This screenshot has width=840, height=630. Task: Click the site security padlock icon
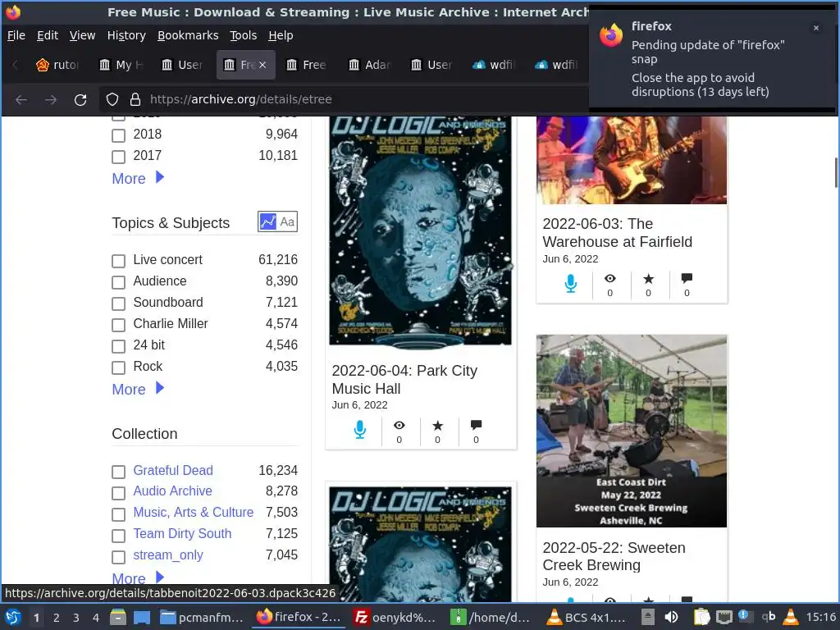click(x=135, y=99)
